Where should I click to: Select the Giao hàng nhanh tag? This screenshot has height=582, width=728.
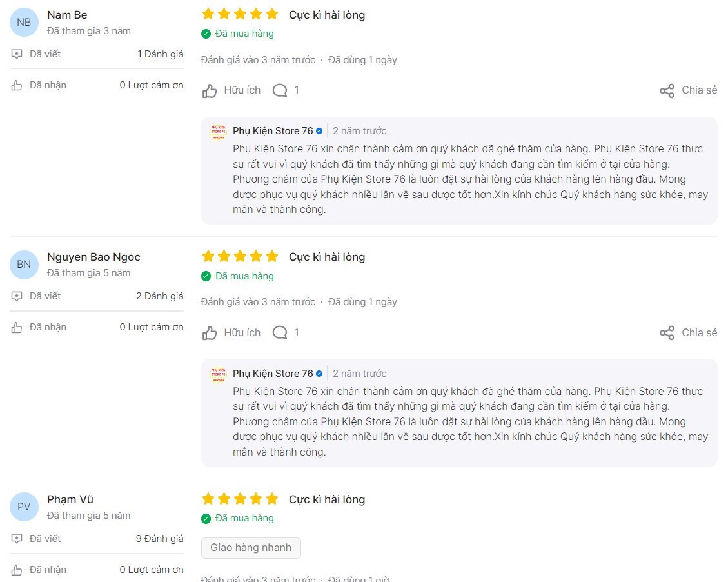[251, 548]
